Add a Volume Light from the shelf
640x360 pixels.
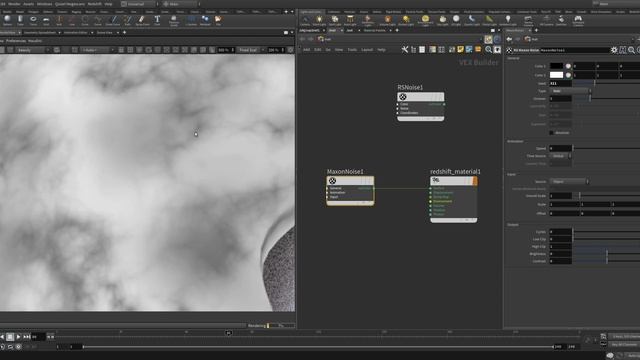tap(387, 20)
